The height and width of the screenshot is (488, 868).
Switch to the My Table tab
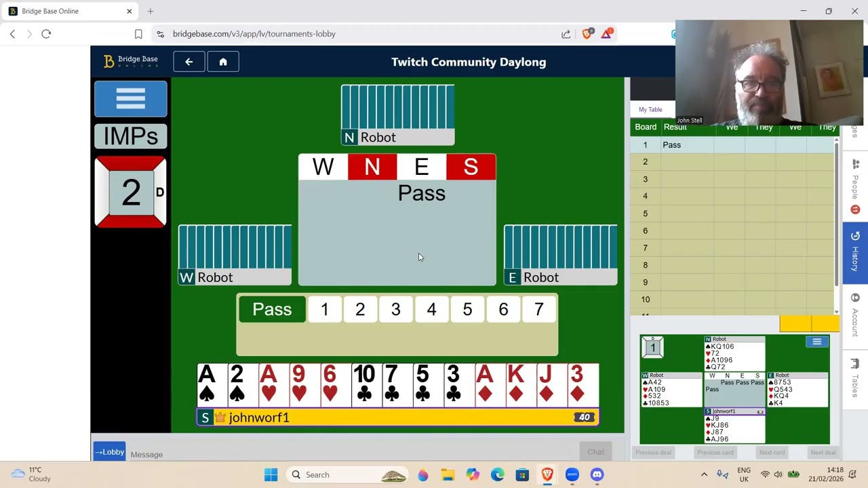(x=650, y=109)
